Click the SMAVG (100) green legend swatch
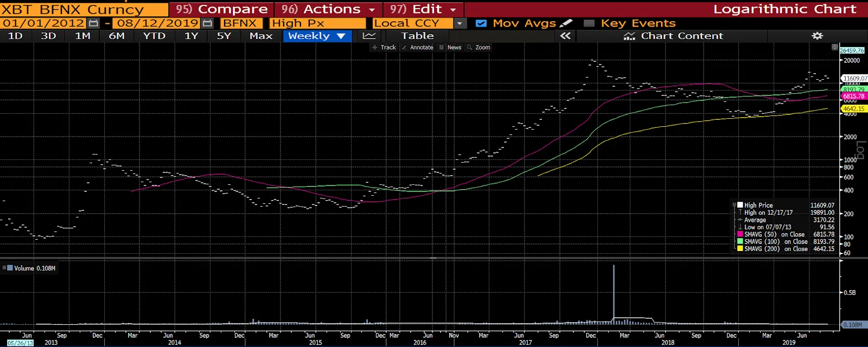The image size is (868, 347). (x=740, y=241)
